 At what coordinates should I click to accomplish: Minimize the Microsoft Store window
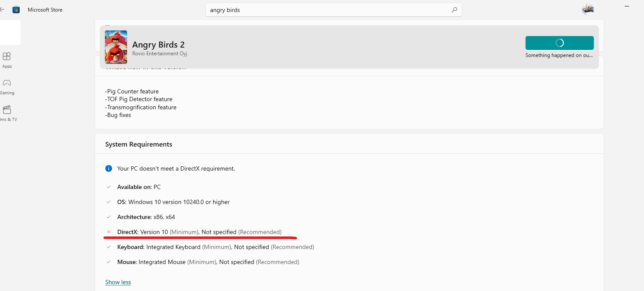tap(627, 6)
